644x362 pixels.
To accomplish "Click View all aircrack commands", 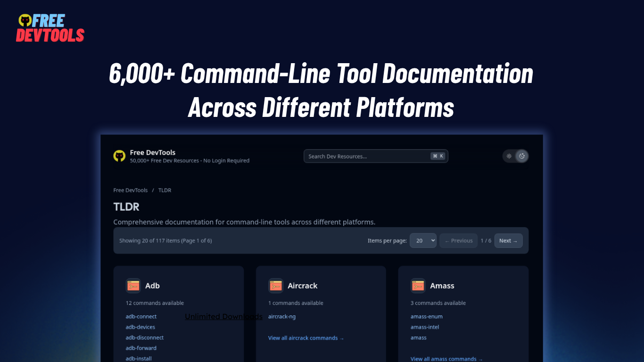I will pos(306,338).
